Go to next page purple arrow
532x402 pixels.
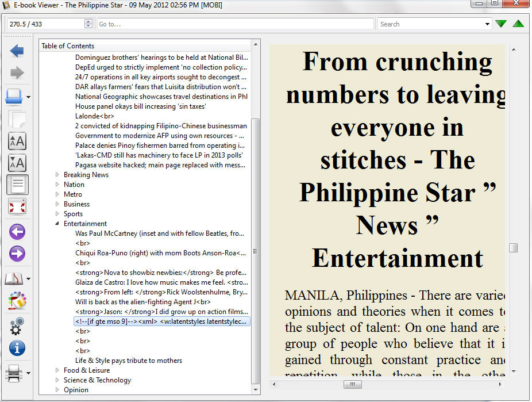point(17,254)
